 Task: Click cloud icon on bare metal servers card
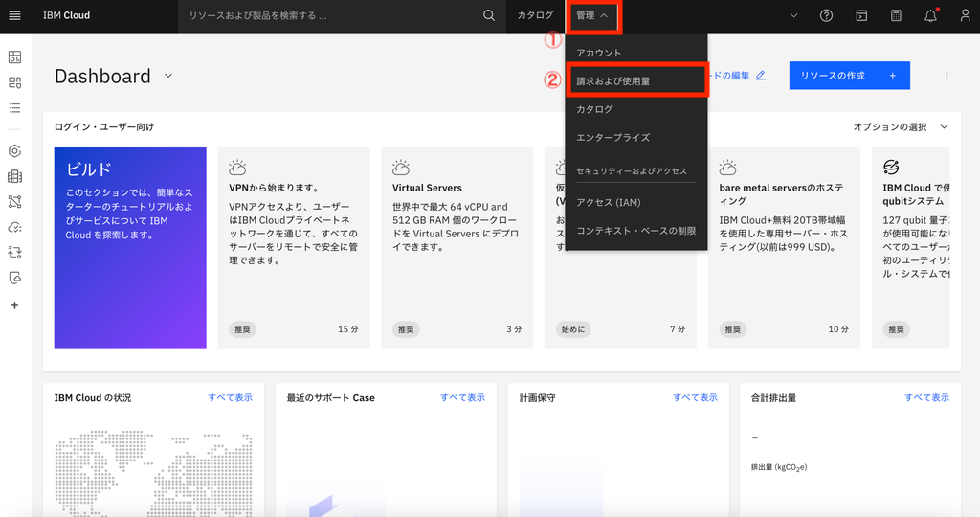(728, 167)
